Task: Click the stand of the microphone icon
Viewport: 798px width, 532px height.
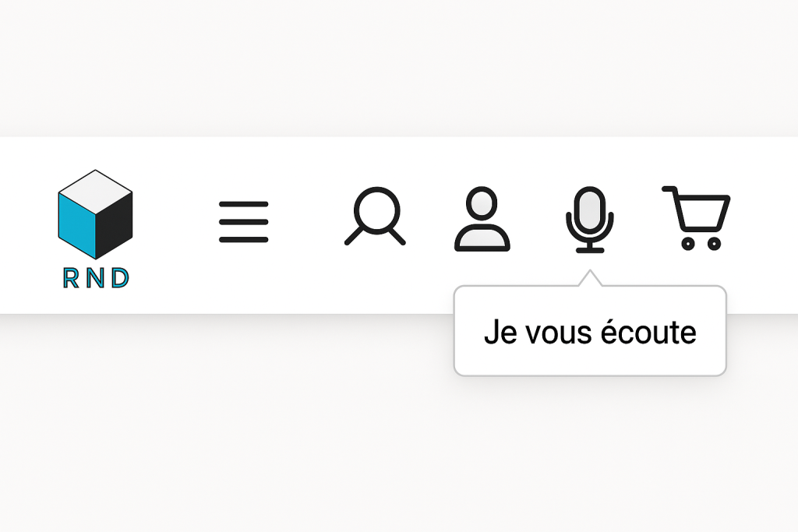Action: click(590, 245)
